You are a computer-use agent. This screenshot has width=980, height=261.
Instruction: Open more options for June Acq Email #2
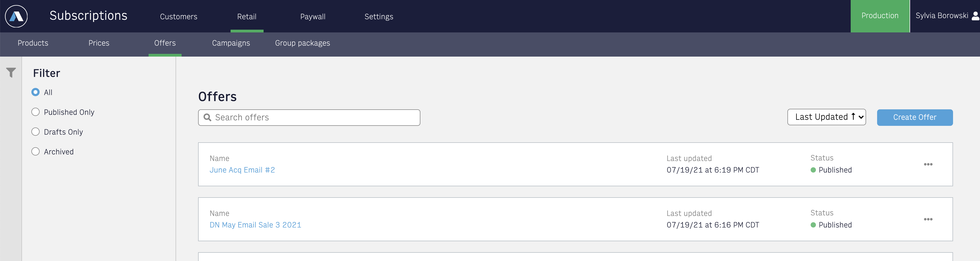[928, 164]
